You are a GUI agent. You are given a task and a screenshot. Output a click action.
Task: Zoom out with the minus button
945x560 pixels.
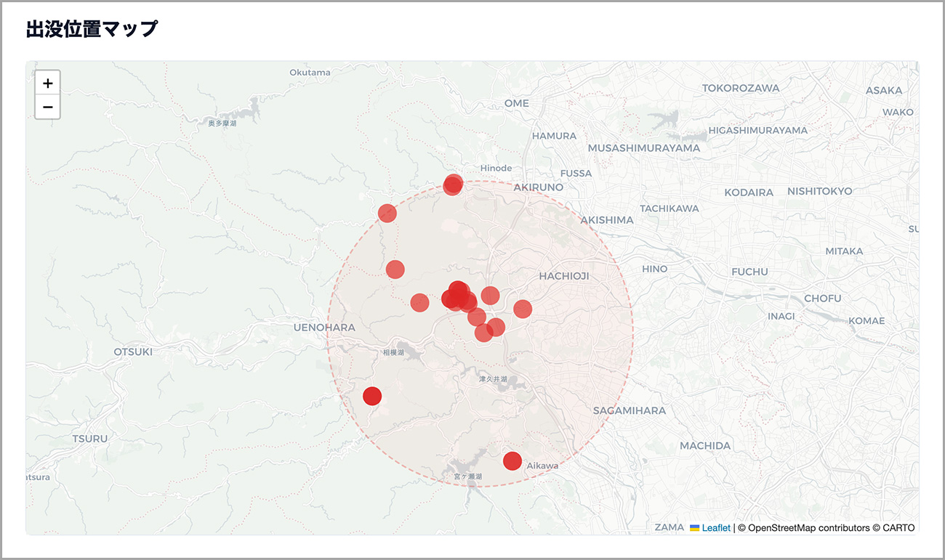pos(48,107)
